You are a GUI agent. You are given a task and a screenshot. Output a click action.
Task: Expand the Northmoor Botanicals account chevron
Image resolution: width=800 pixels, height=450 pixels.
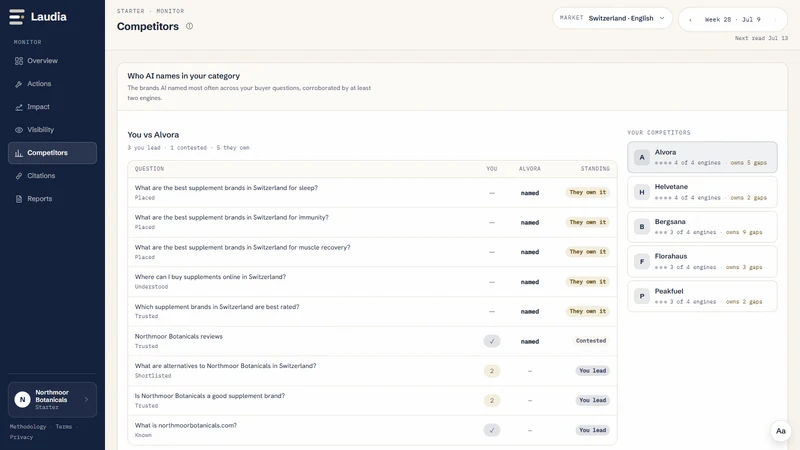[86, 399]
